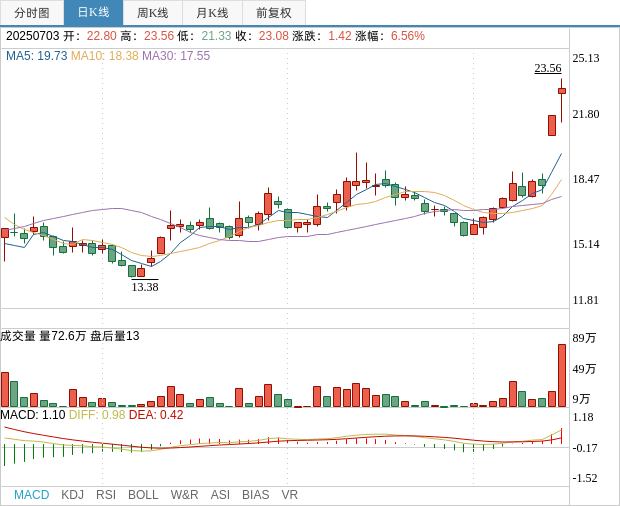
Task: Select the MACD indicator
Action: point(31,495)
